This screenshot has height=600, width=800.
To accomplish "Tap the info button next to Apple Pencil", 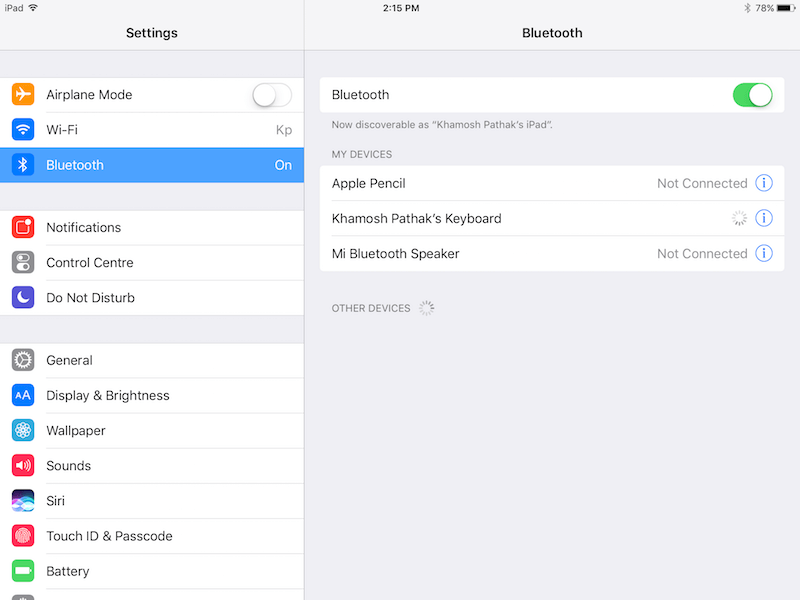I will click(x=764, y=183).
